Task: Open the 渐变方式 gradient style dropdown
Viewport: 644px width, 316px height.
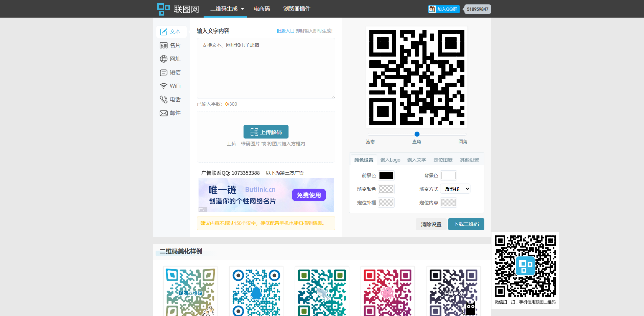Action: click(455, 189)
